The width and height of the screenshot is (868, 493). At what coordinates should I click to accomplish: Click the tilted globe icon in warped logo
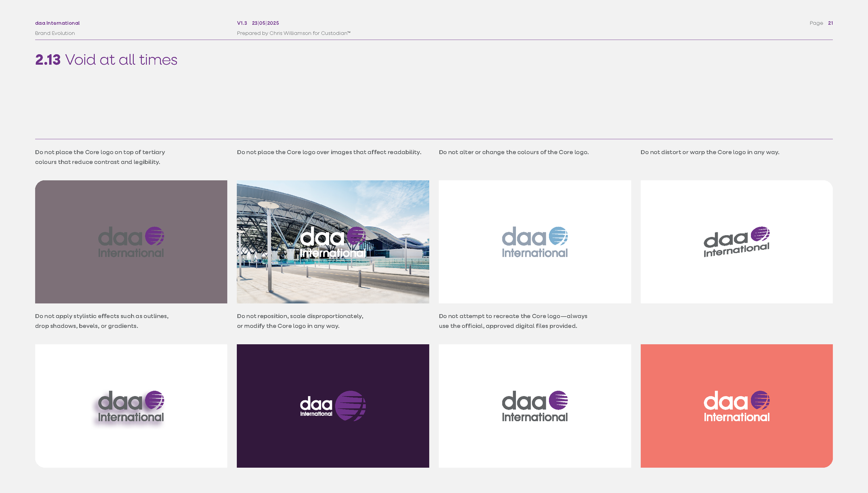(760, 234)
